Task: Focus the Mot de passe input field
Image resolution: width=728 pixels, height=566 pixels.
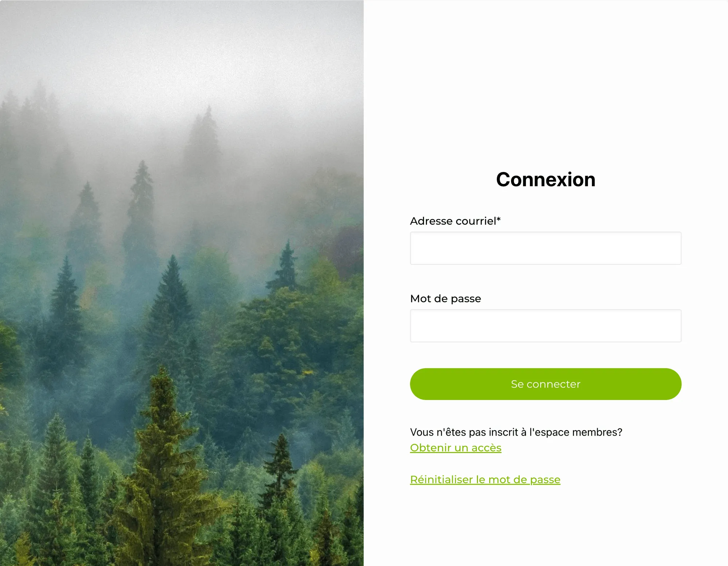Action: tap(545, 326)
